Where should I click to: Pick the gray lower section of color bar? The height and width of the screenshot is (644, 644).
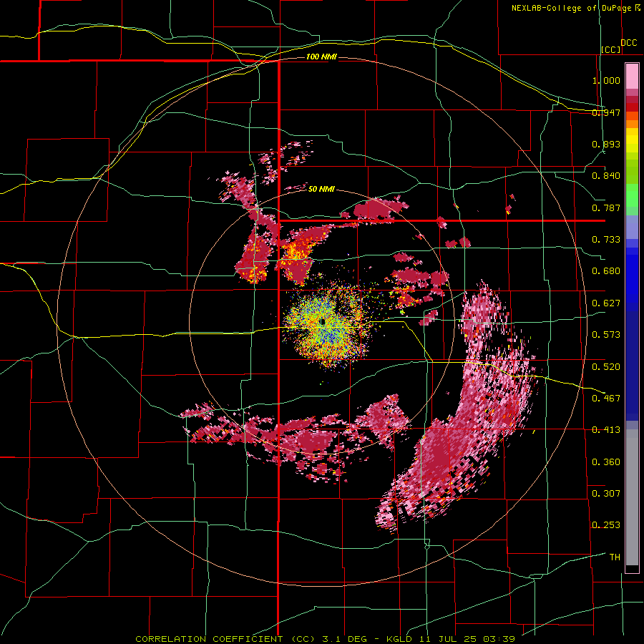click(x=632, y=497)
